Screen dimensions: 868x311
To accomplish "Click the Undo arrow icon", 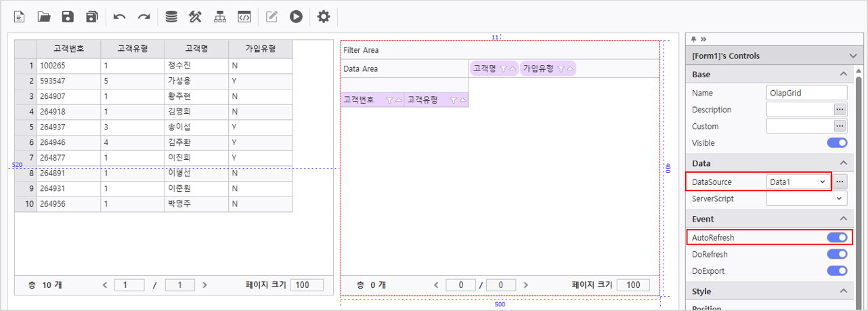I will [120, 16].
